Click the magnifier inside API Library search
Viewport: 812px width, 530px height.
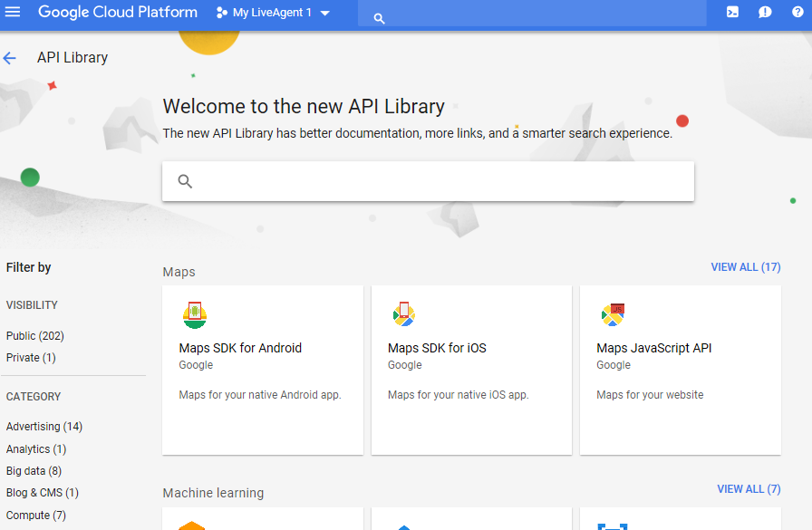click(x=185, y=181)
